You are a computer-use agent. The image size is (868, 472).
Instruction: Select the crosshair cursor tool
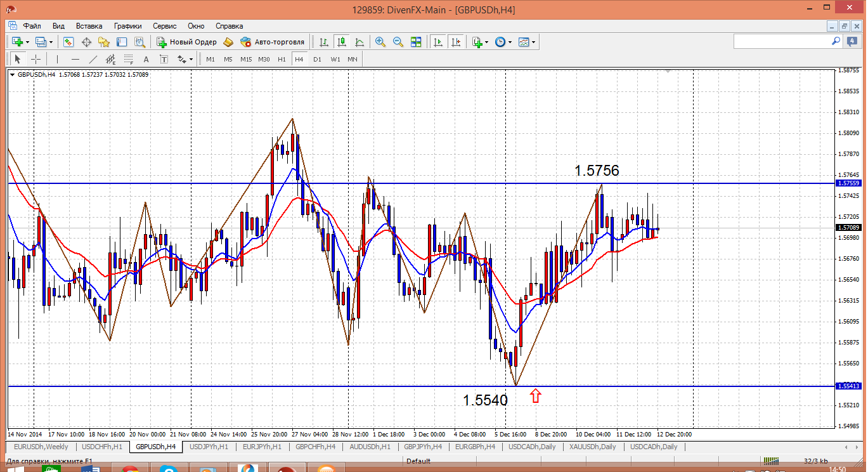click(x=36, y=59)
